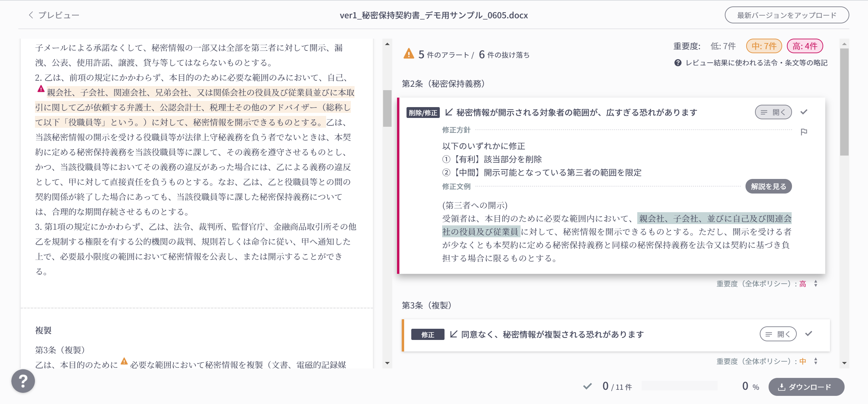868x404 pixels.
Task: Mark the 第3条 複製 alert as checked
Action: (x=808, y=334)
